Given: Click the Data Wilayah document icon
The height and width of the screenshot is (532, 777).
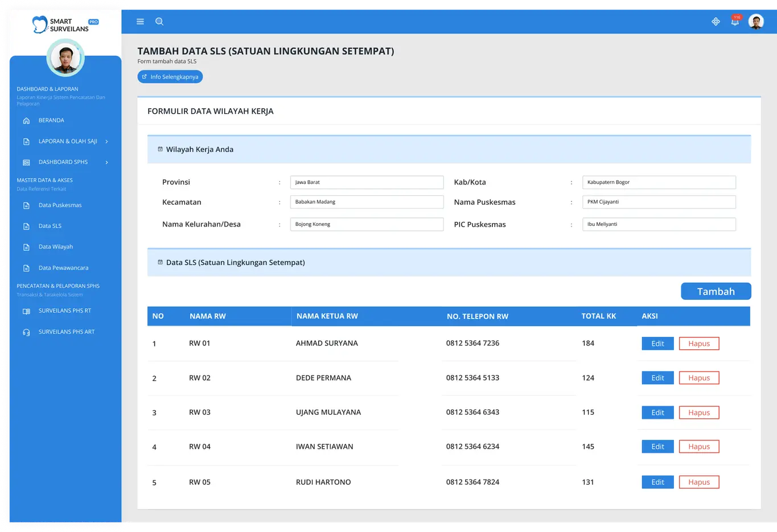Looking at the screenshot, I should 26,247.
